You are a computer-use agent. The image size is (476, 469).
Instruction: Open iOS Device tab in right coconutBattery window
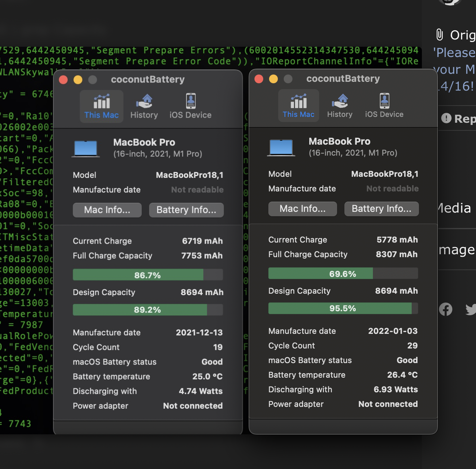384,106
